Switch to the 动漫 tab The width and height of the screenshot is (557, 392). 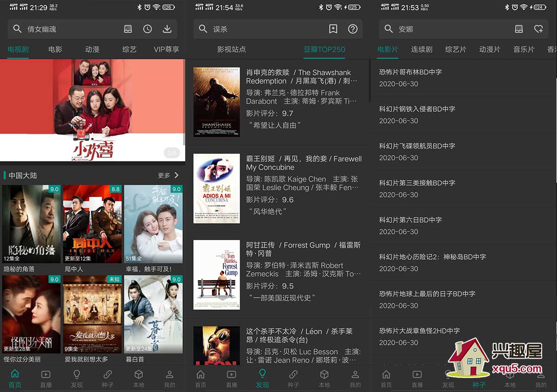(92, 49)
